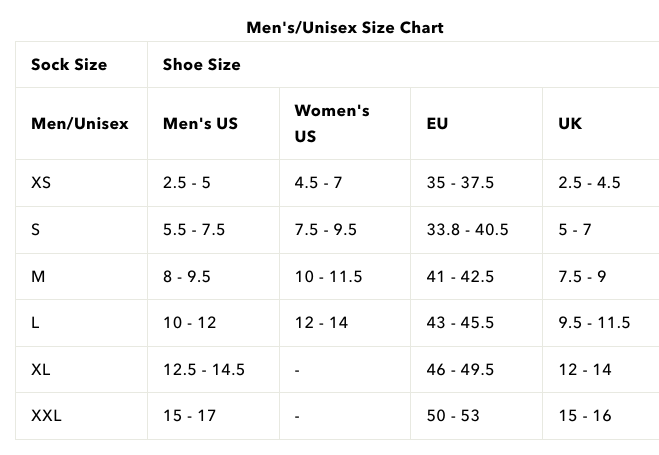
Task: Select the "Shoe Size" header cell
Action: (202, 65)
